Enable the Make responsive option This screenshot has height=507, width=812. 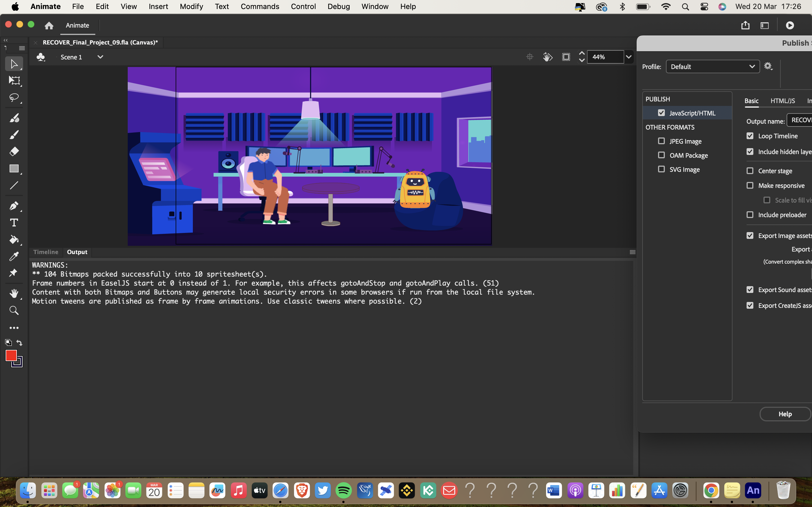click(x=750, y=185)
